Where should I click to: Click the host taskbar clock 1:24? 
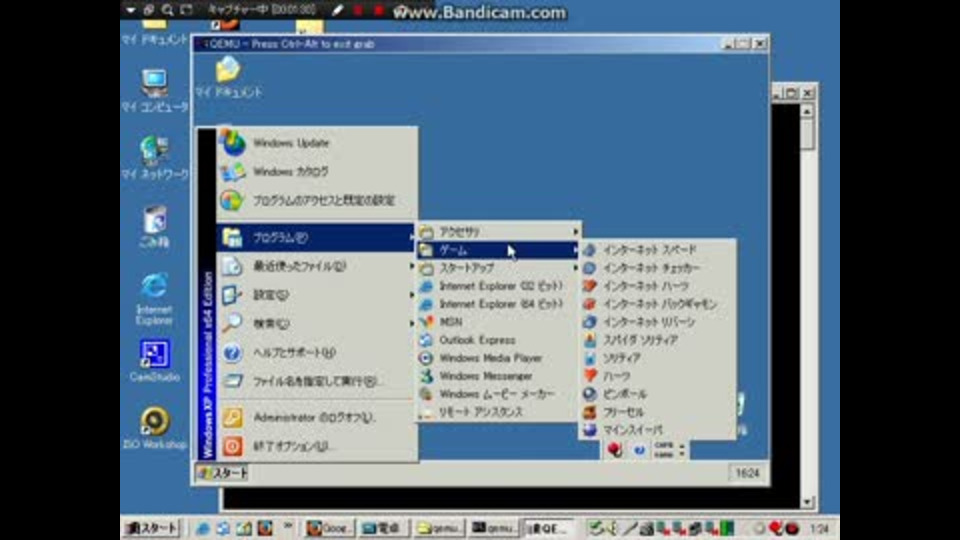click(x=819, y=528)
